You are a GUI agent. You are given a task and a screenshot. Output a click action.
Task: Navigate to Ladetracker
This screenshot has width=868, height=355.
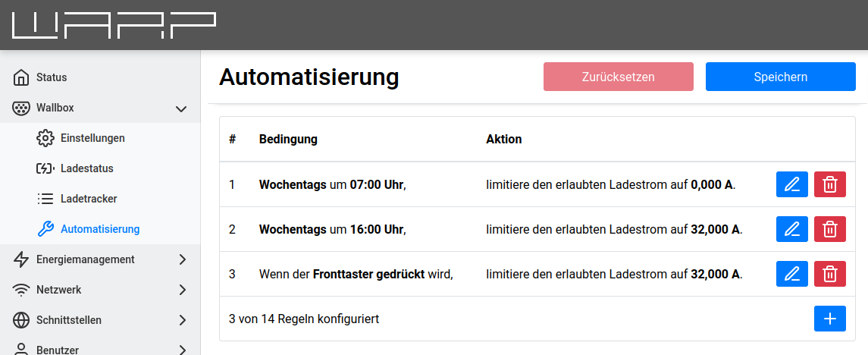(x=88, y=199)
